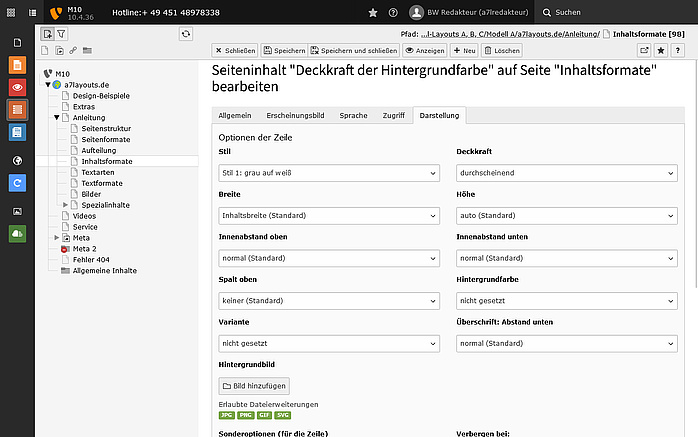Open the Filelist image module icon

[17, 211]
